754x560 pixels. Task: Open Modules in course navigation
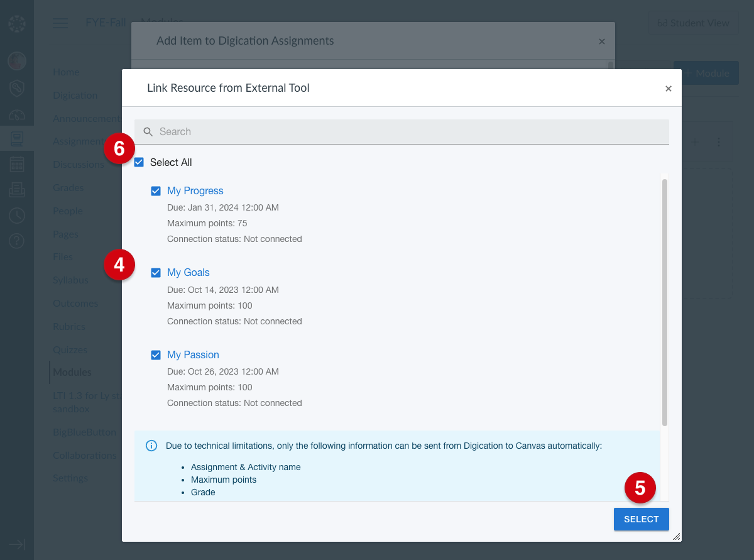(72, 373)
